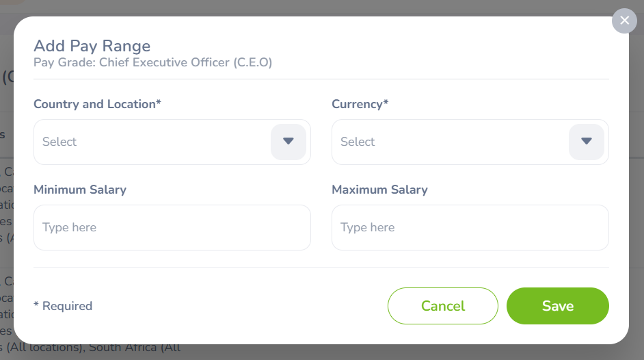
Task: Click the Select placeholder under Currency
Action: (x=358, y=142)
